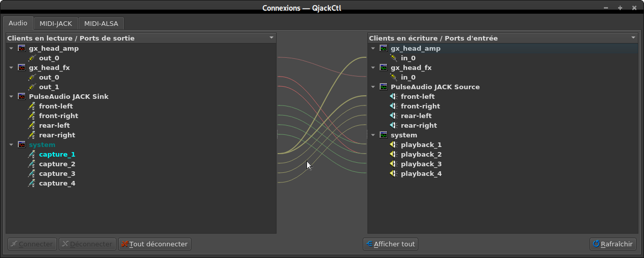Click Tout déconnecter button
Screen dimensions: 644x258
[x=155, y=244]
